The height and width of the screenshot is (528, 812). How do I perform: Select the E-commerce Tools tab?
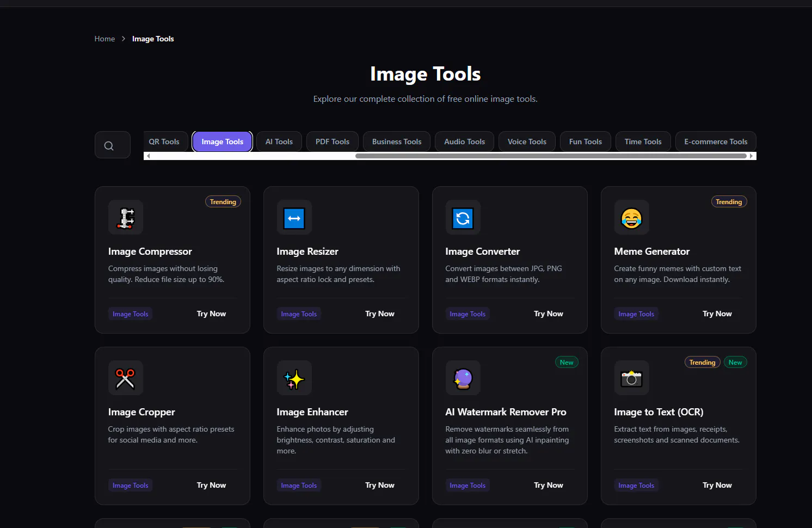point(716,142)
